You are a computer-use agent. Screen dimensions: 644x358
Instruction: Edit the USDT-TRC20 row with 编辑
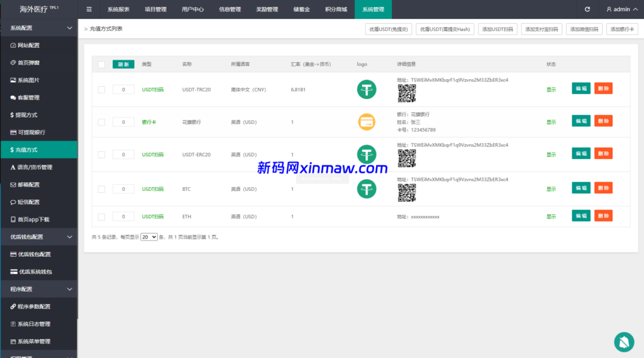pos(581,89)
